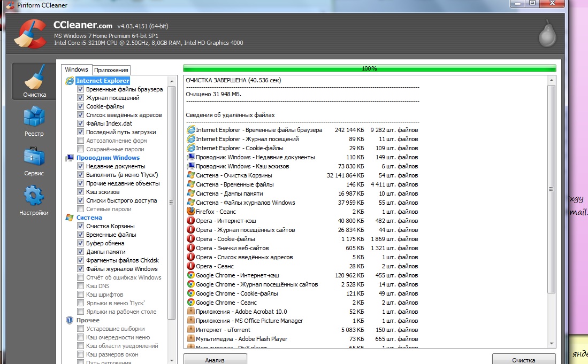This screenshot has height=364, width=588.
Task: Click box icon beside MS Office Picture Manager
Action: click(191, 321)
